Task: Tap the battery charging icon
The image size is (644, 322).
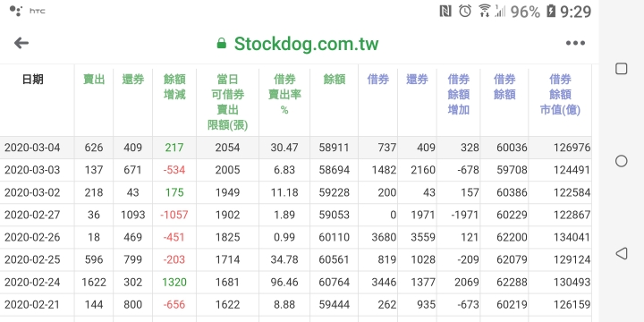Action: tap(551, 11)
